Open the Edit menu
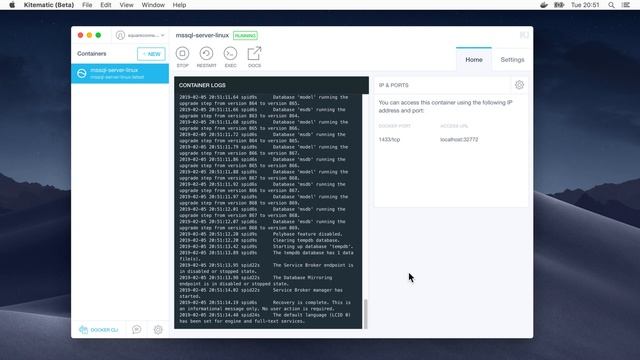The height and width of the screenshot is (360, 640). 106,5
